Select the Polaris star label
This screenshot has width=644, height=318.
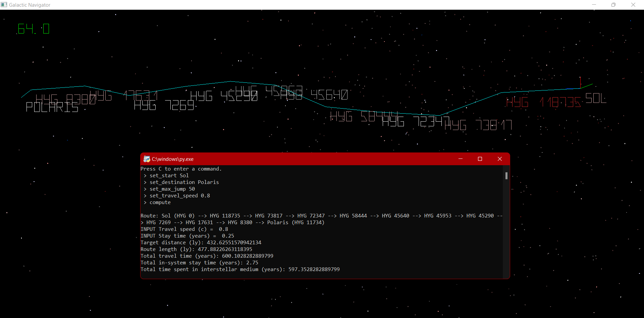[52, 107]
